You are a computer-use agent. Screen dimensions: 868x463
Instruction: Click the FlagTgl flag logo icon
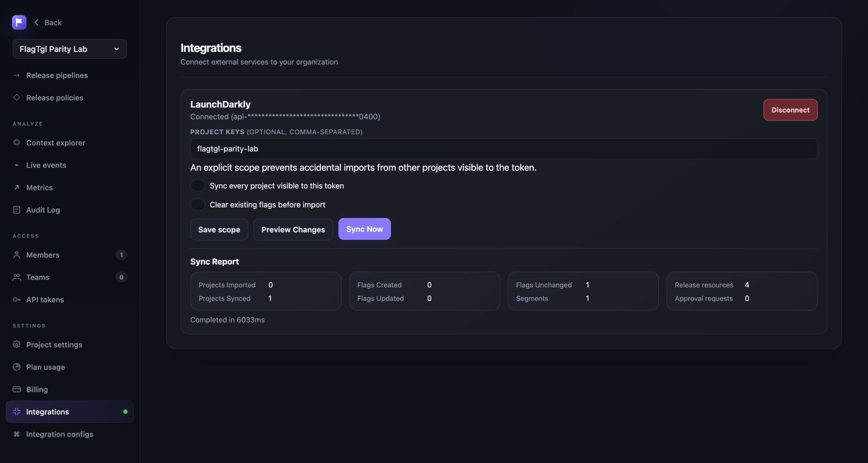click(x=19, y=22)
